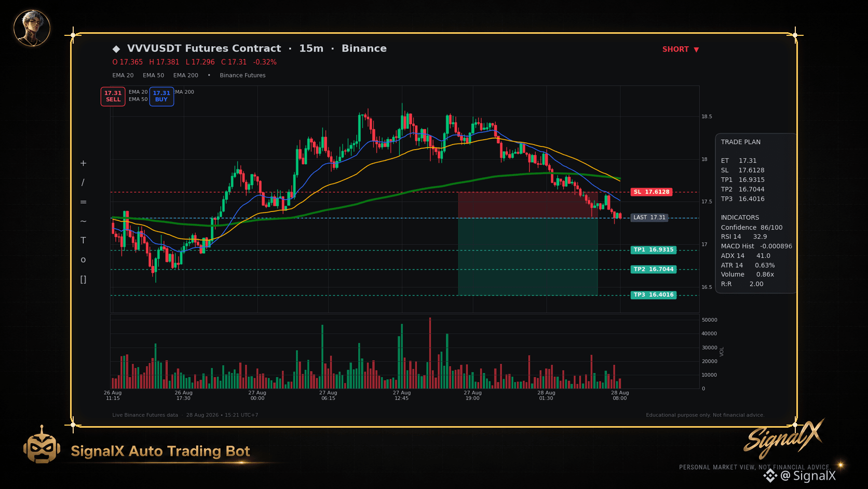Screen dimensions: 868x489
Task: Click the open price O 17.365
Action: click(x=128, y=62)
